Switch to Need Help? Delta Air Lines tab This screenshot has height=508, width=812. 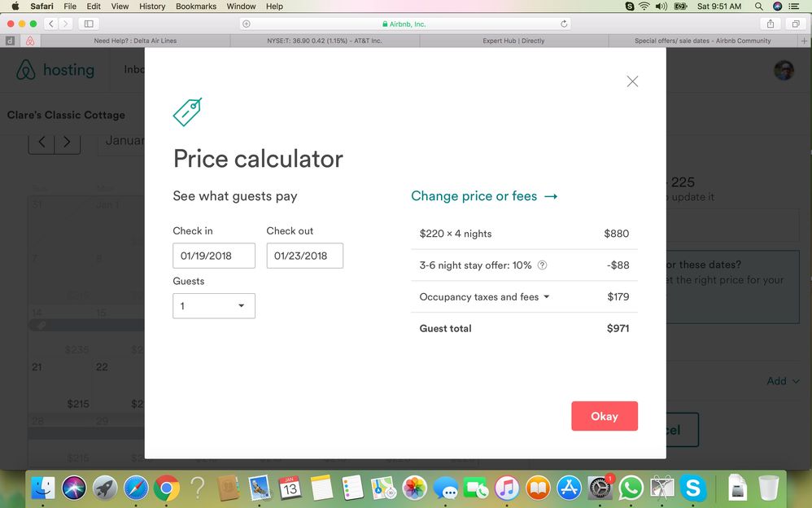pyautogui.click(x=135, y=41)
